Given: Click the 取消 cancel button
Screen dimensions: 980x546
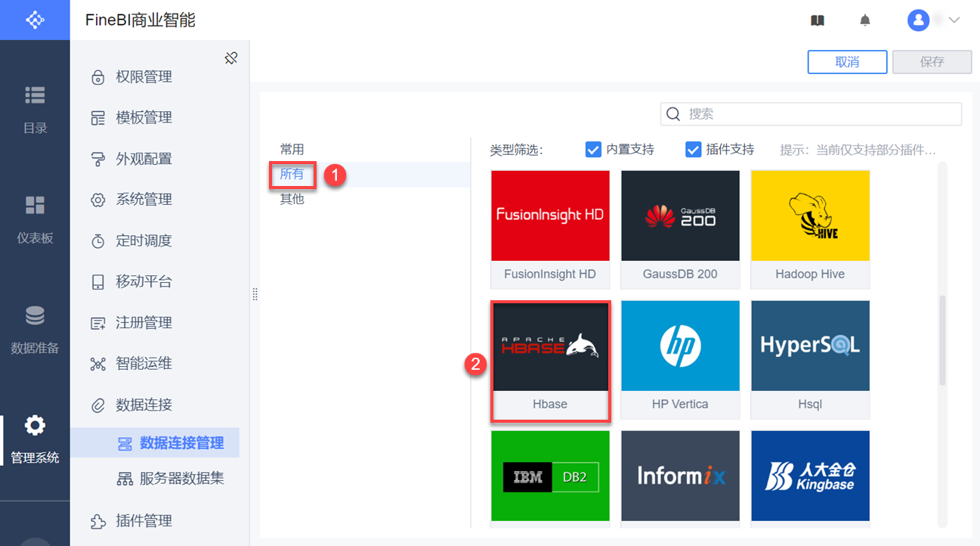Looking at the screenshot, I should (847, 62).
